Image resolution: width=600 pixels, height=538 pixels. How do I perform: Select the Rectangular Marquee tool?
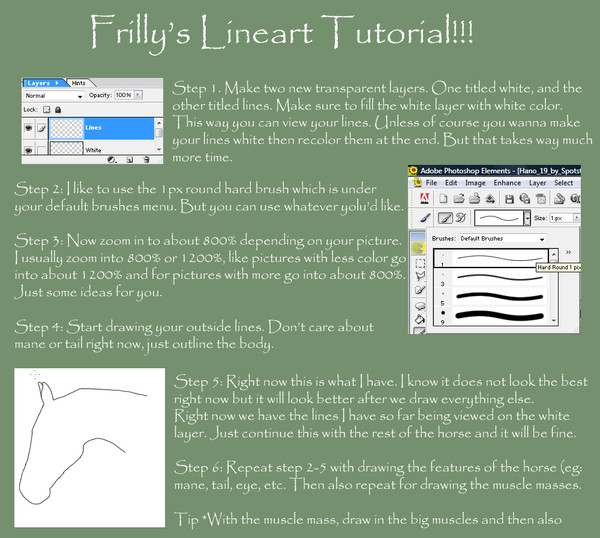[x=420, y=263]
